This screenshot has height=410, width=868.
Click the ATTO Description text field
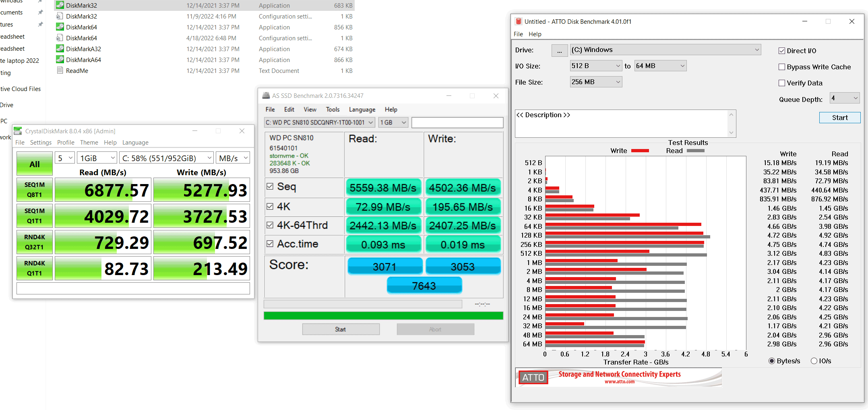622,124
